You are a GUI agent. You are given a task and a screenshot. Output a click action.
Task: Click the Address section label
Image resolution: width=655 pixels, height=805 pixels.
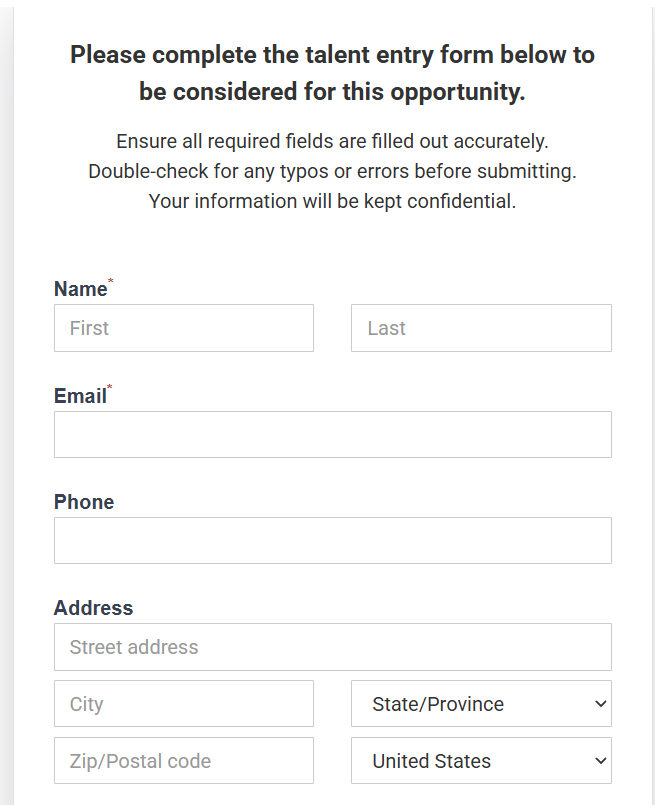(93, 608)
